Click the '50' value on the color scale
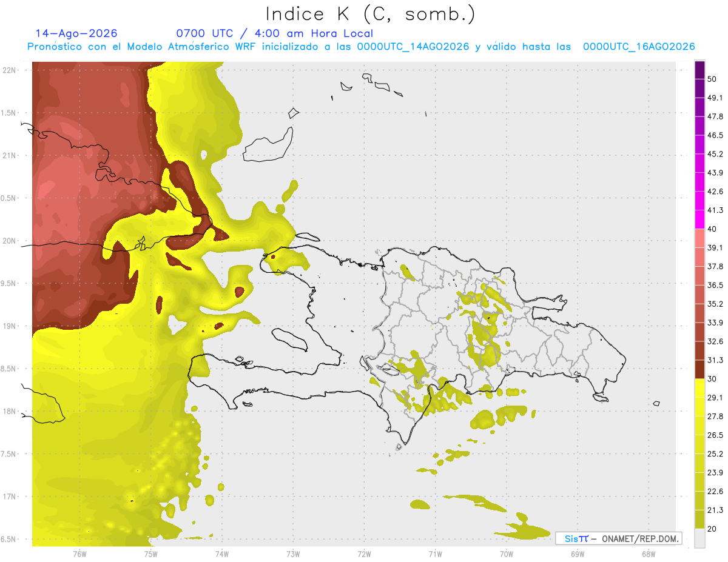Image resolution: width=728 pixels, height=562 pixels. tap(712, 79)
